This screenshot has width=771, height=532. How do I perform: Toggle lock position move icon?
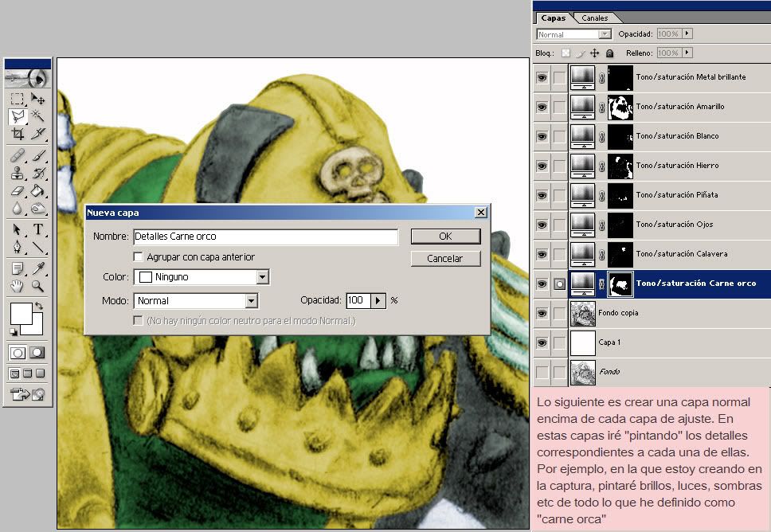coord(594,53)
